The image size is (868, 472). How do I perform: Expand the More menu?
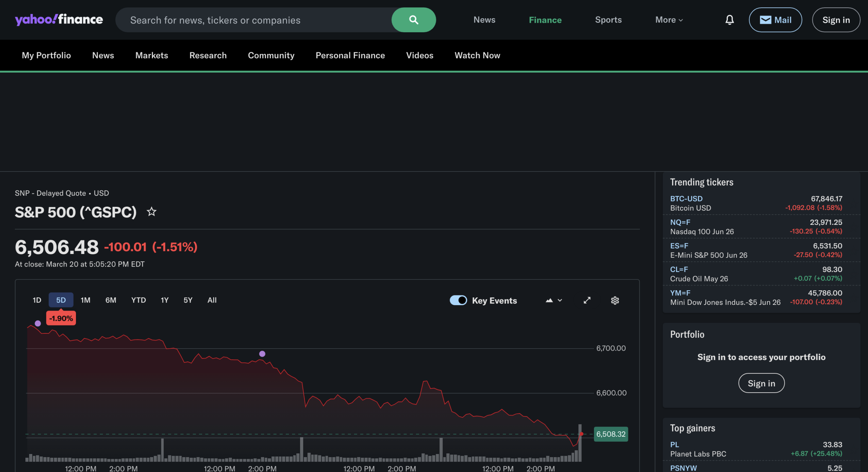point(669,20)
